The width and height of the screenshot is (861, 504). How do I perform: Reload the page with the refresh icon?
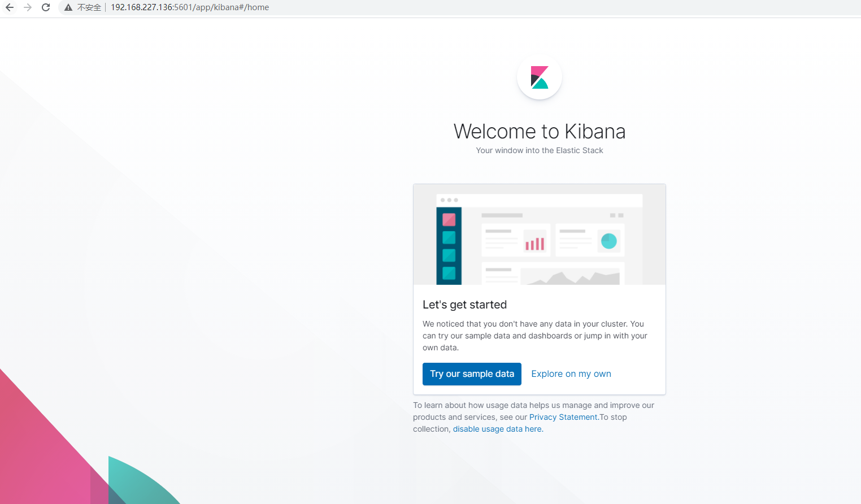(x=46, y=7)
